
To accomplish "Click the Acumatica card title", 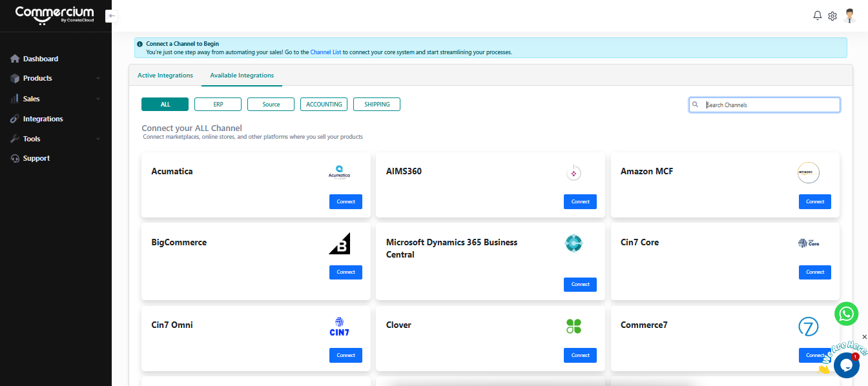I will click(172, 171).
